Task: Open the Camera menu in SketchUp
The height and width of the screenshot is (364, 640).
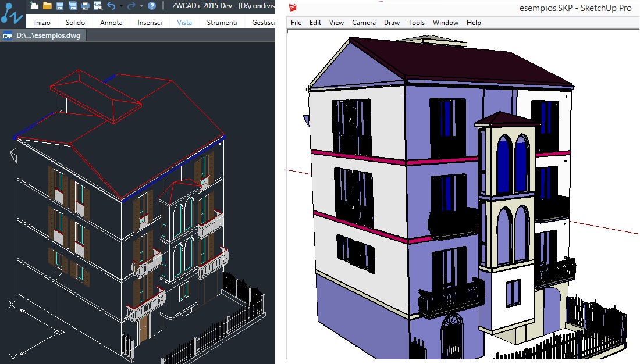Action: [x=364, y=23]
